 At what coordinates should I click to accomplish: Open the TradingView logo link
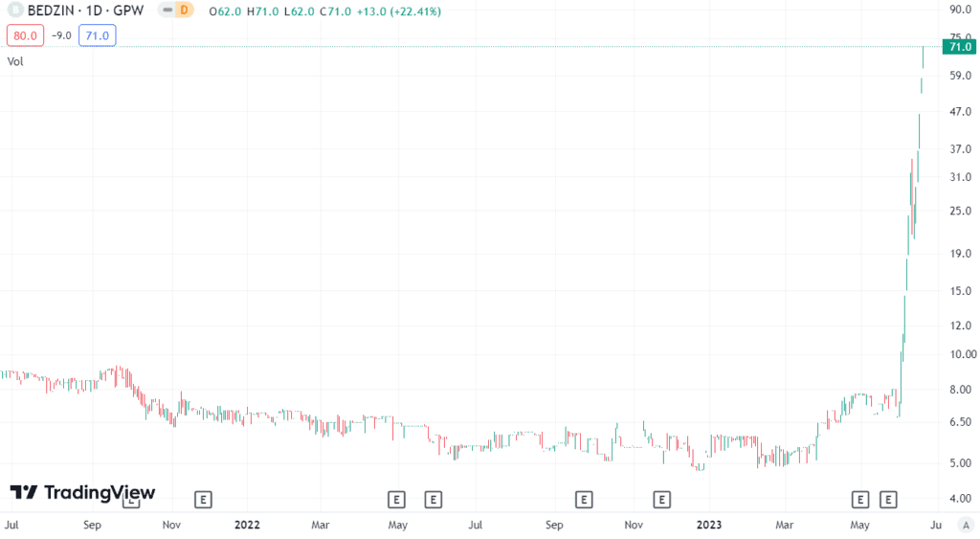pos(83,492)
